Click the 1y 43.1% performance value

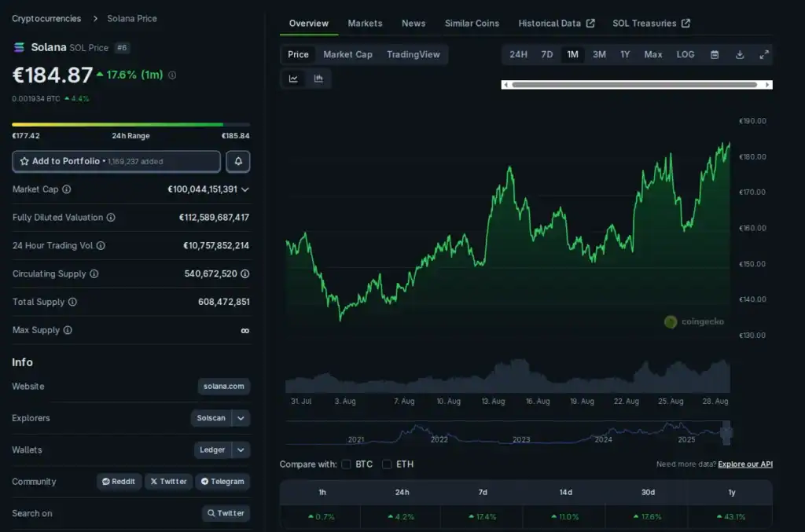tap(732, 516)
